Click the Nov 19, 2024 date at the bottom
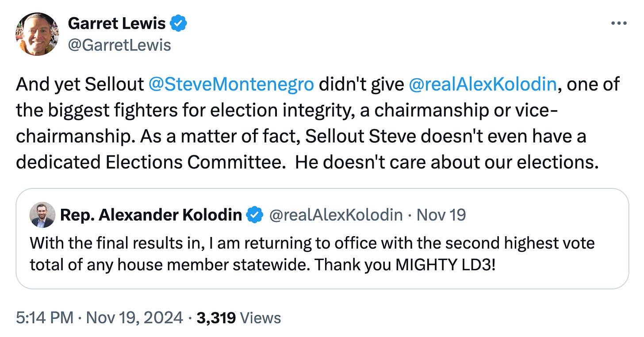 pos(134,318)
